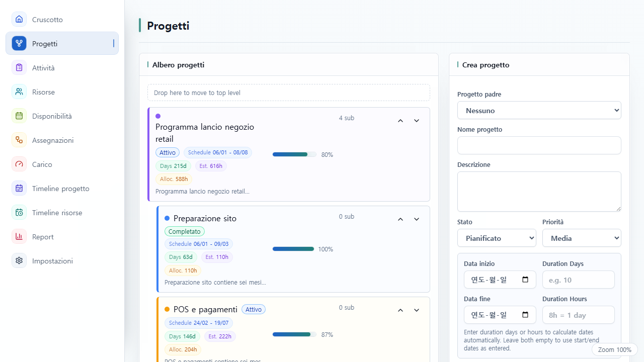
Task: Click the 87% progress bar of POS e pagamenti
Action: click(294, 334)
